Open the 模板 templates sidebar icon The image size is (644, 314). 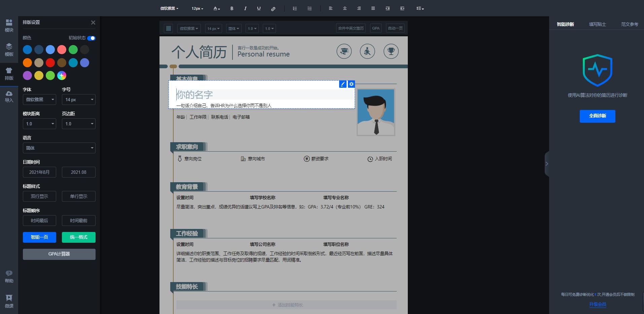coord(9,49)
